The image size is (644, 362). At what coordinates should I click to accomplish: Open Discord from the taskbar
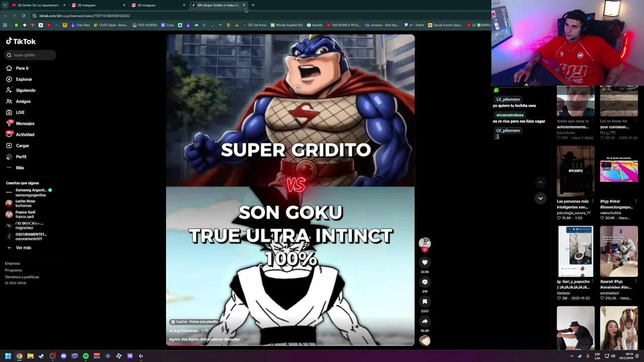[x=63, y=356]
